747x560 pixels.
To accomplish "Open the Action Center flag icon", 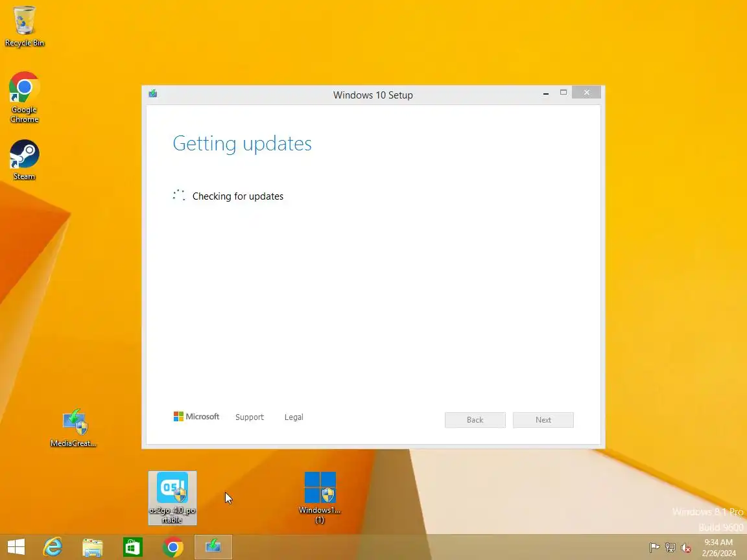I will pos(654,548).
